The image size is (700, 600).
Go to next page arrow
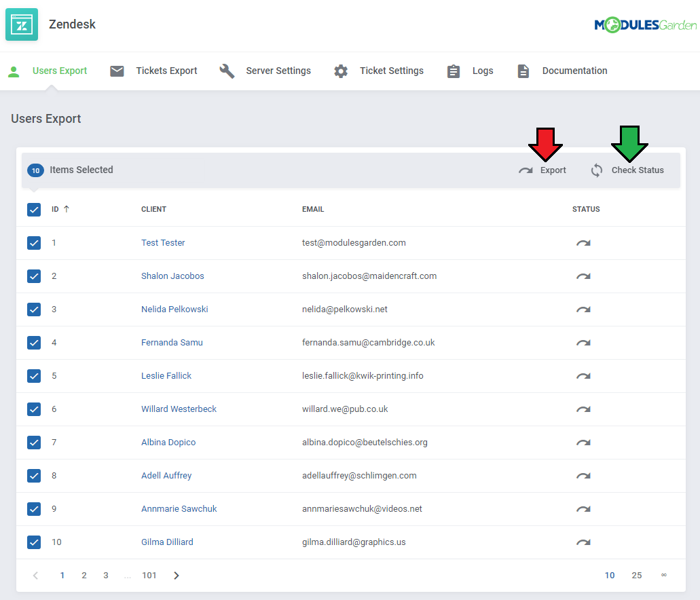pos(177,576)
